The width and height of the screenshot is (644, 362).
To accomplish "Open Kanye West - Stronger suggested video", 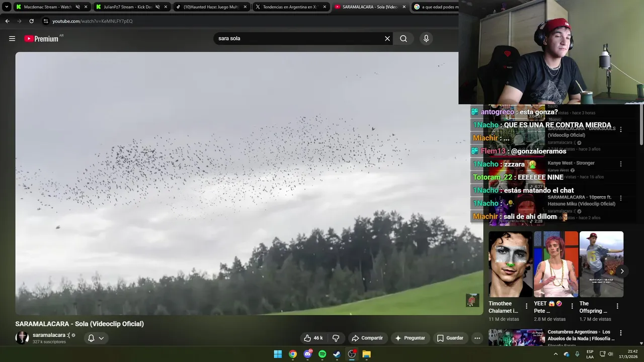I will point(571,163).
